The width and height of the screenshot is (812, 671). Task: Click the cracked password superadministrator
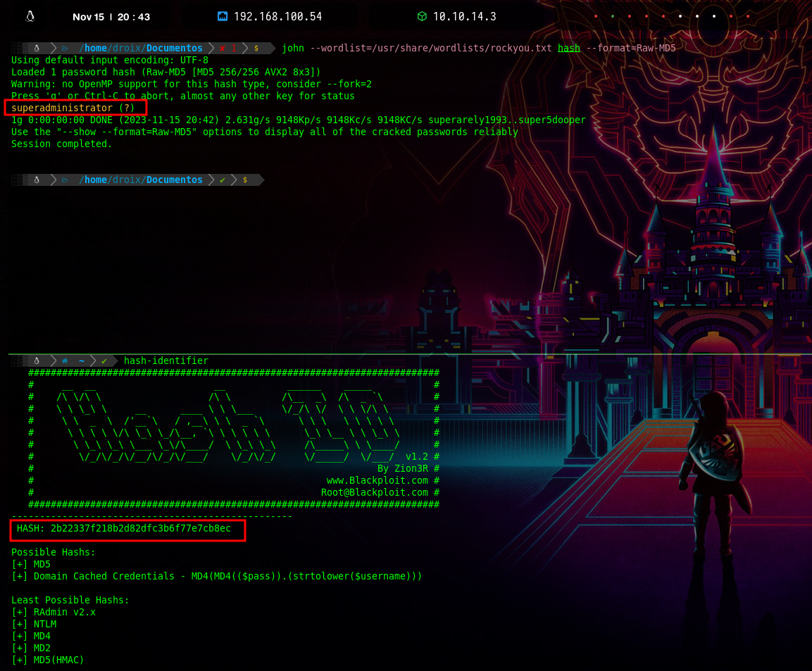(x=62, y=108)
